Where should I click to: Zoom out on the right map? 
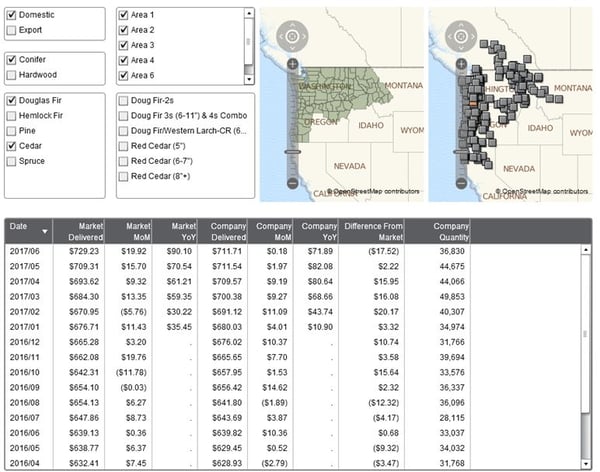click(461, 183)
